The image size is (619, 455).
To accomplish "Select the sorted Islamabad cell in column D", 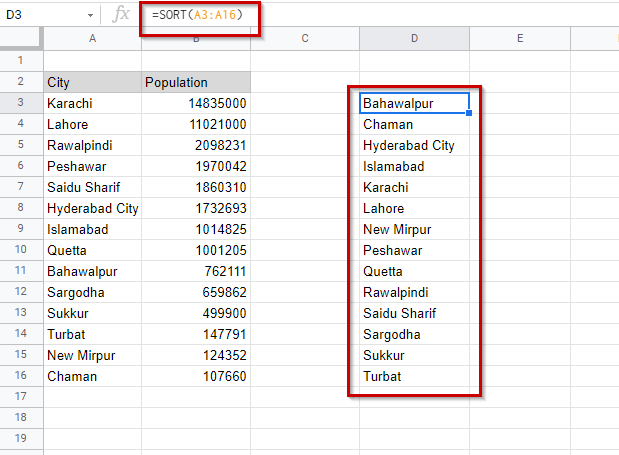I will coord(414,166).
